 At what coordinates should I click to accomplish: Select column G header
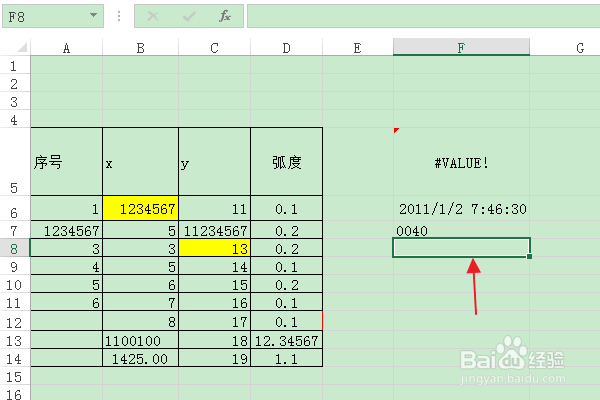(x=565, y=47)
